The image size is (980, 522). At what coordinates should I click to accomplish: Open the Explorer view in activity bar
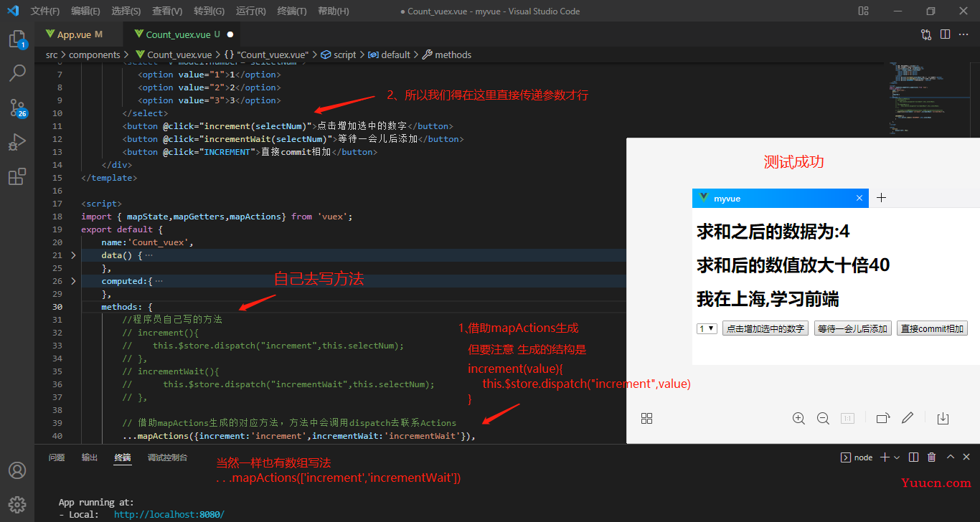[17, 39]
